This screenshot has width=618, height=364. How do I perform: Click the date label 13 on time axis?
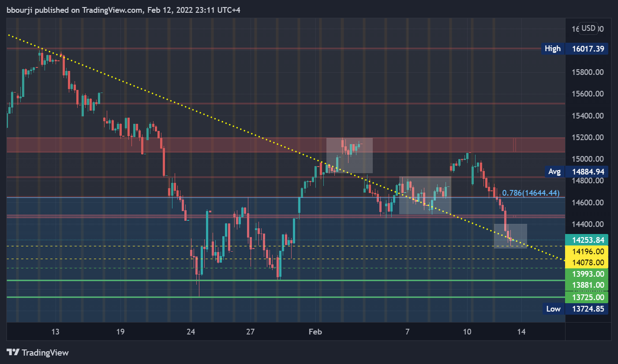(55, 331)
